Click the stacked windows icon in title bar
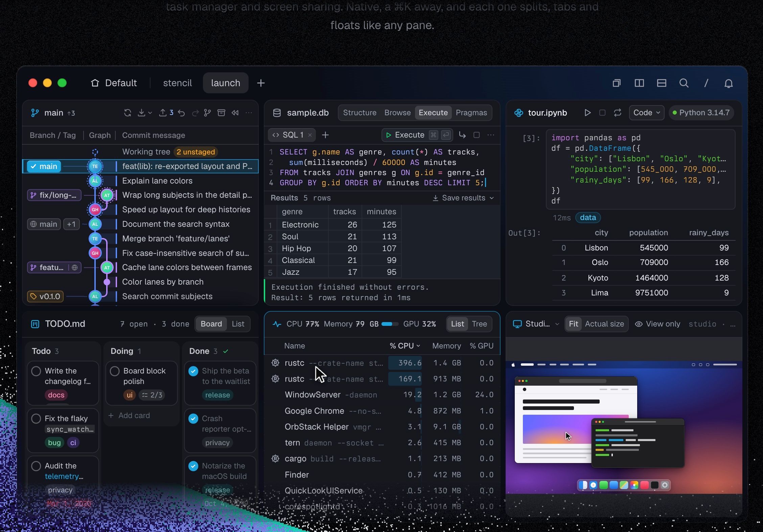Image resolution: width=763 pixels, height=532 pixels. 617,83
